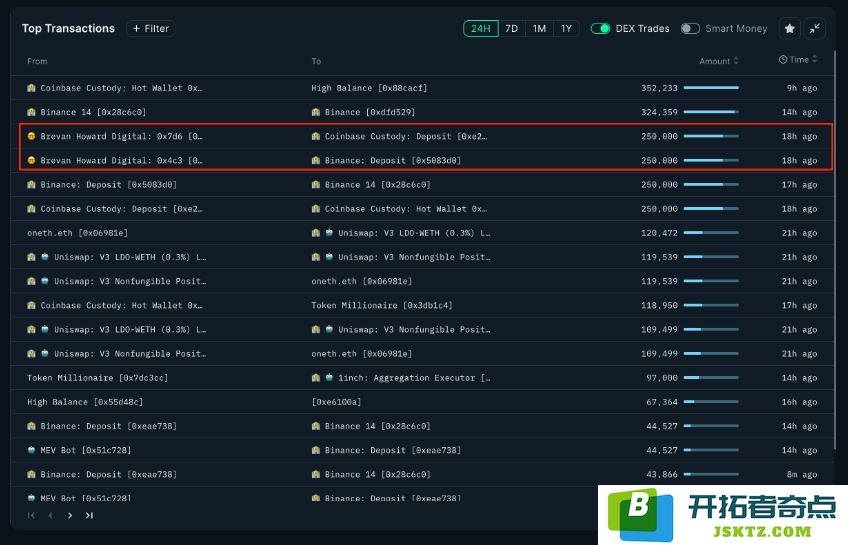The image size is (848, 545).
Task: Click the '9h ago' time entry
Action: point(801,88)
